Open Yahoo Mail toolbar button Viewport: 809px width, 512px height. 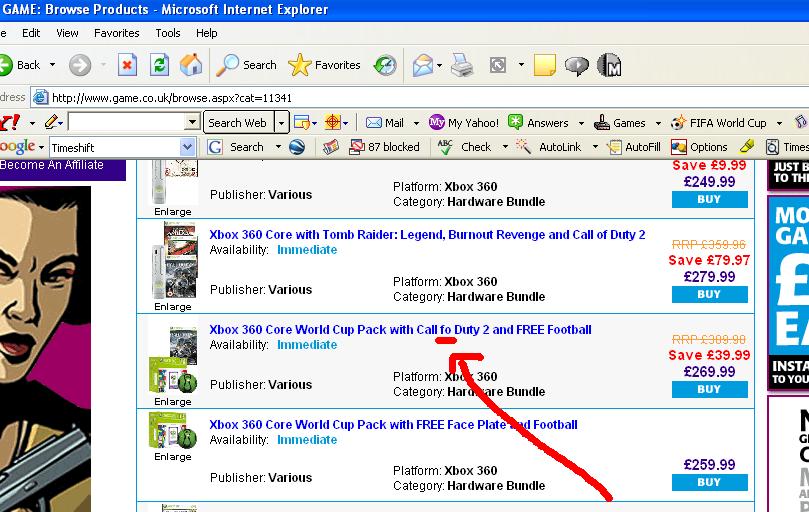click(385, 123)
